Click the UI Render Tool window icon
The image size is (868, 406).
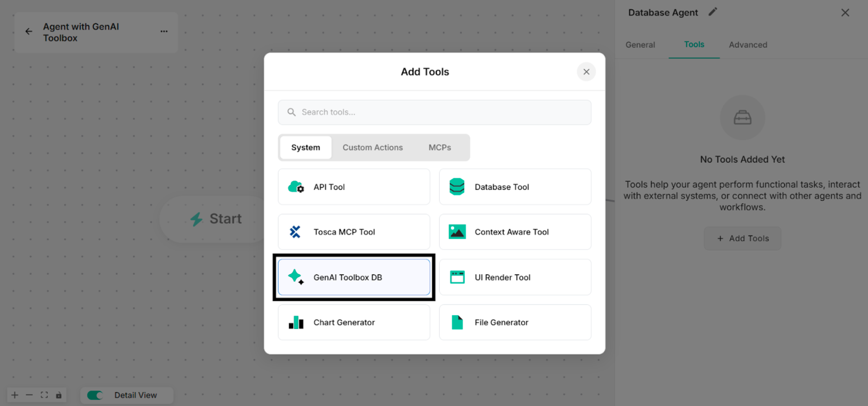[457, 277]
